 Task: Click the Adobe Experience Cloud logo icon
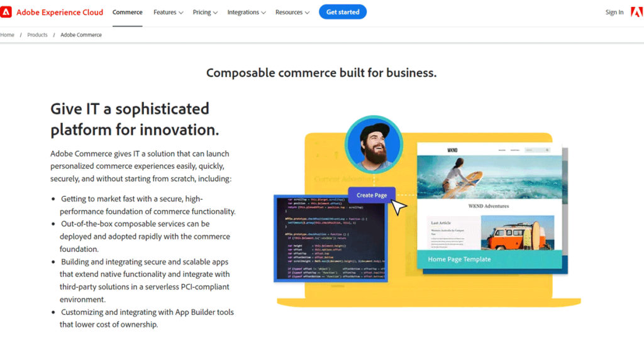click(x=6, y=13)
